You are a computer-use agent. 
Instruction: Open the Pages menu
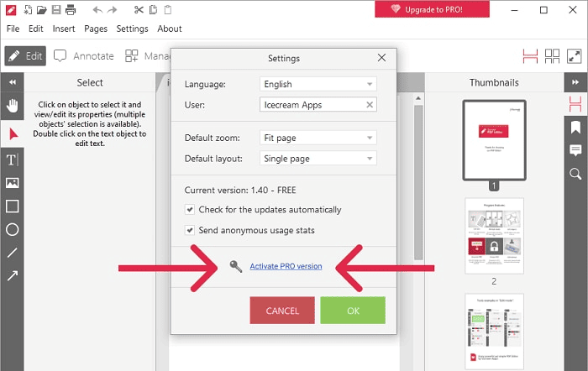tap(96, 29)
